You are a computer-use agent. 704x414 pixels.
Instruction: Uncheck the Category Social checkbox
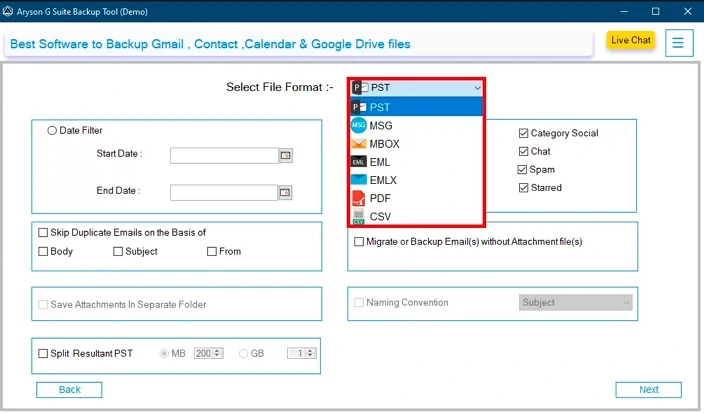coord(523,133)
